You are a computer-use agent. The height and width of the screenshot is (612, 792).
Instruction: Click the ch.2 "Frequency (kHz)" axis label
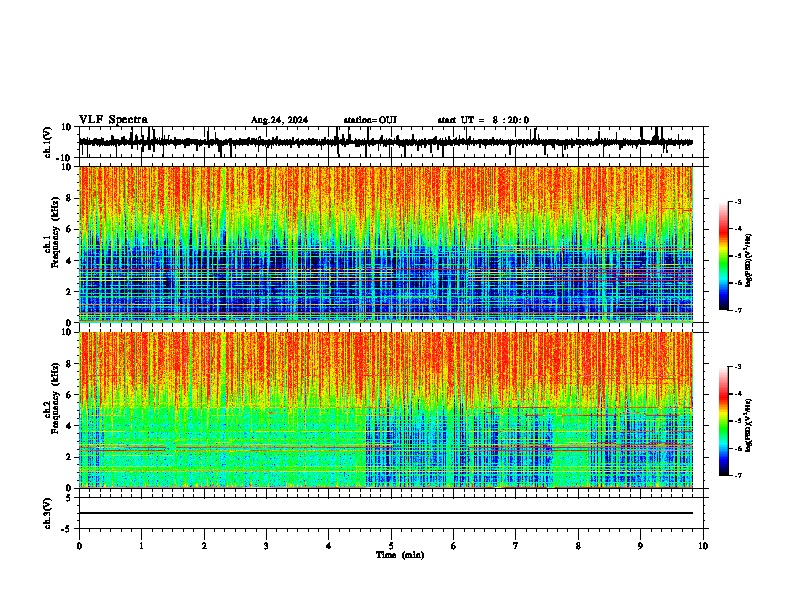point(55,398)
